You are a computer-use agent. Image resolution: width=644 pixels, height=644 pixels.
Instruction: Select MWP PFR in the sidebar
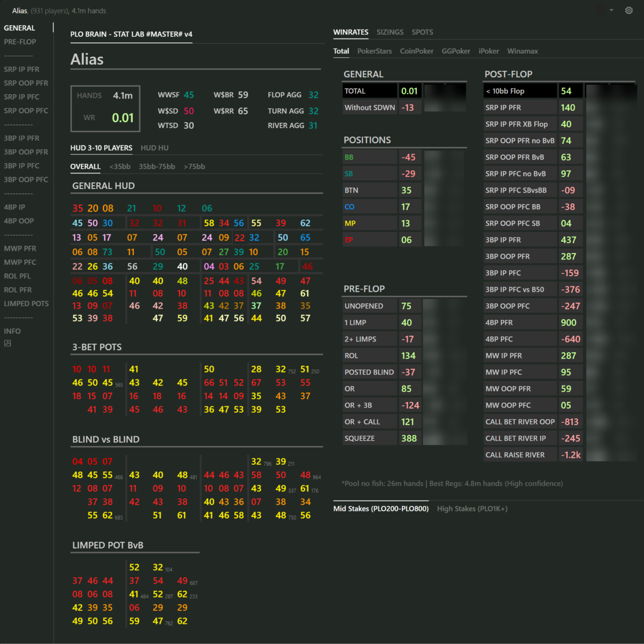(x=20, y=248)
